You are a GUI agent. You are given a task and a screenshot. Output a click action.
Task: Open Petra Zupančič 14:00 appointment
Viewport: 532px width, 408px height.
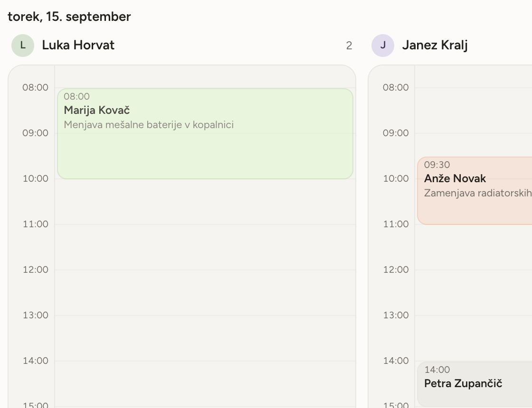[475, 384]
